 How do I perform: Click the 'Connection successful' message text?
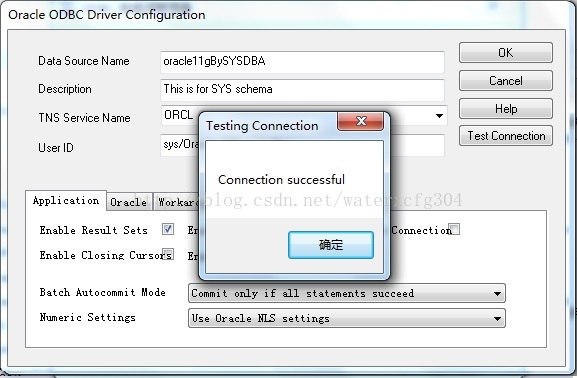[x=282, y=180]
